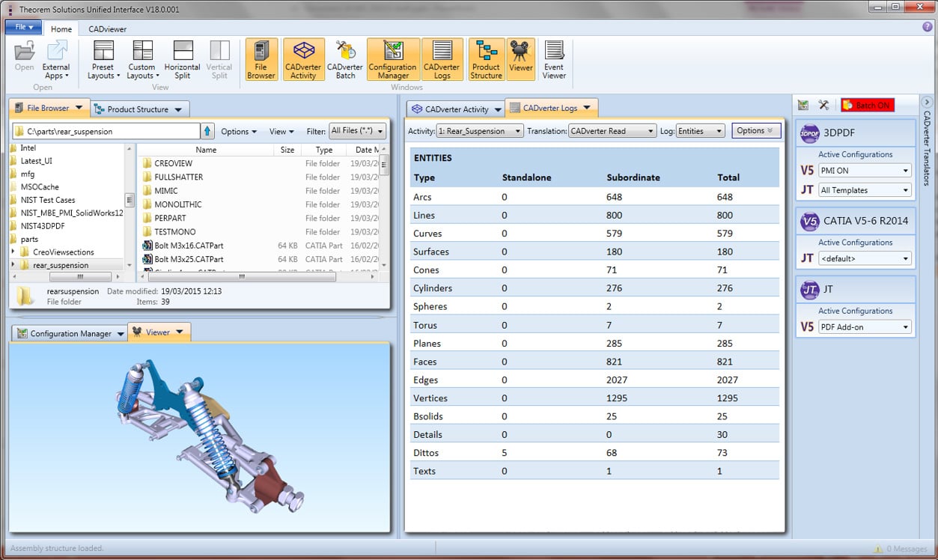This screenshot has width=938, height=560.
Task: Click the Dittos row in entities table
Action: (x=594, y=453)
